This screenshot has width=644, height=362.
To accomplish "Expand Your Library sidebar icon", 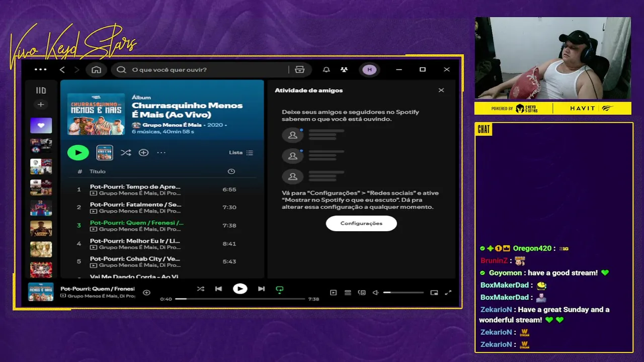I will coord(41,90).
